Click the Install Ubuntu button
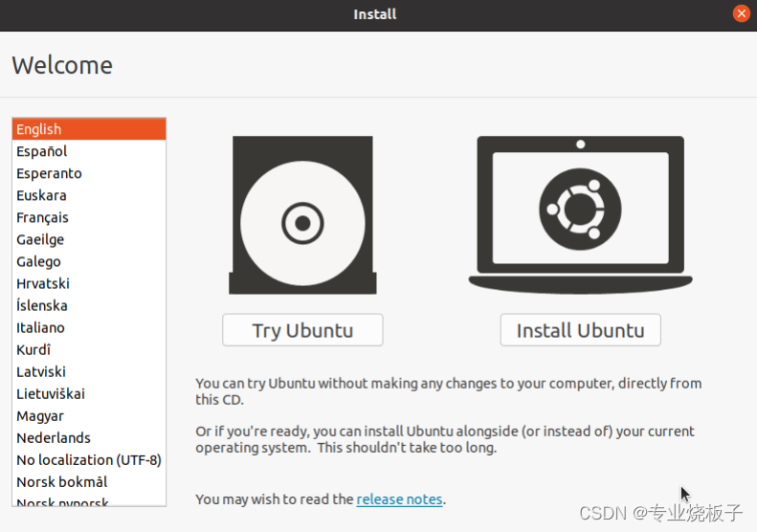757x532 pixels. point(580,330)
